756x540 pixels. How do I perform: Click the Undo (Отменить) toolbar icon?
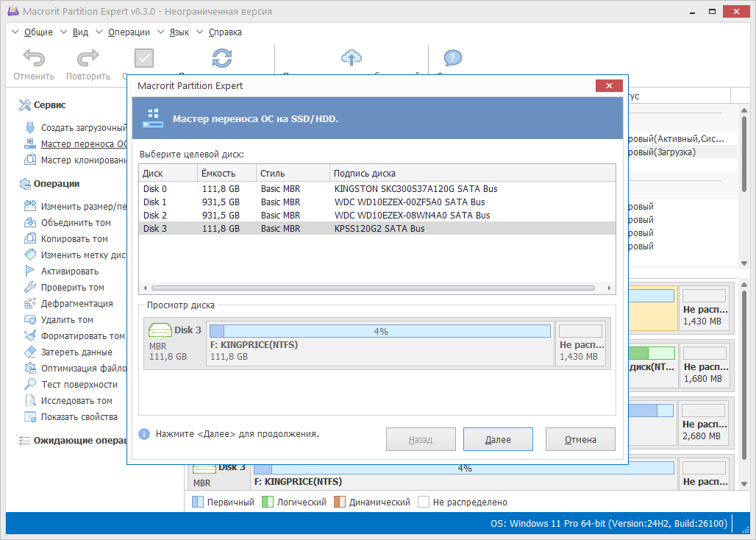click(34, 58)
